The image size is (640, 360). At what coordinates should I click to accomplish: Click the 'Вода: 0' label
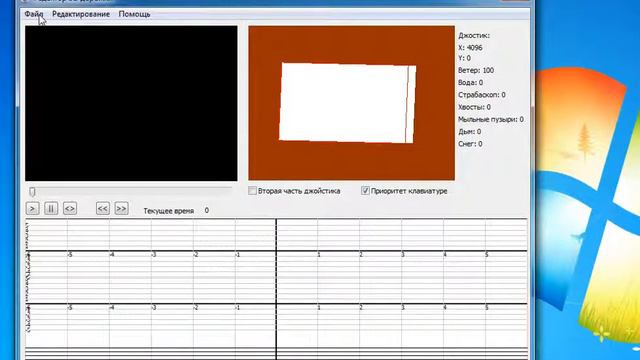click(470, 82)
